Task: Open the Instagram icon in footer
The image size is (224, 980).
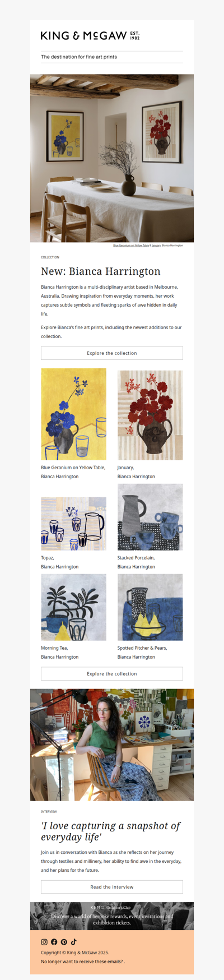Action: point(44,942)
